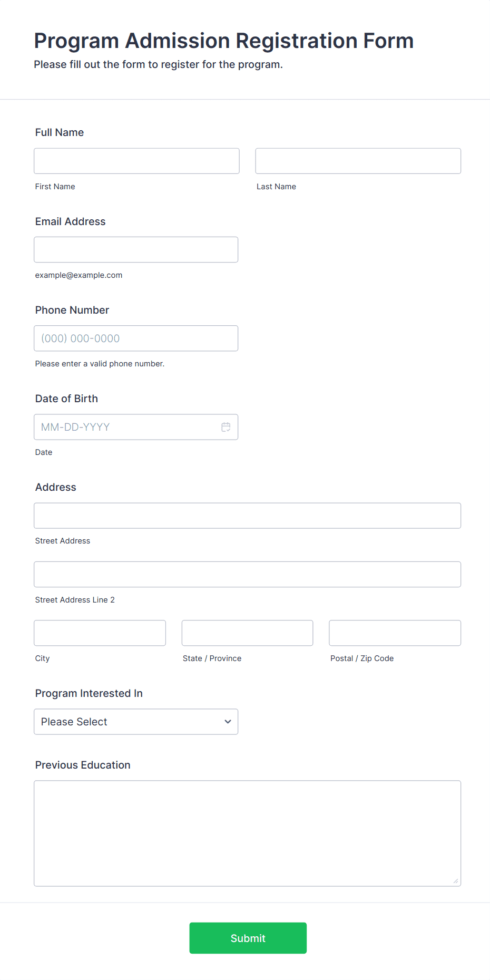Click the dropdown chevron beside Please Select
Image resolution: width=490 pixels, height=980 pixels.
[x=228, y=722]
